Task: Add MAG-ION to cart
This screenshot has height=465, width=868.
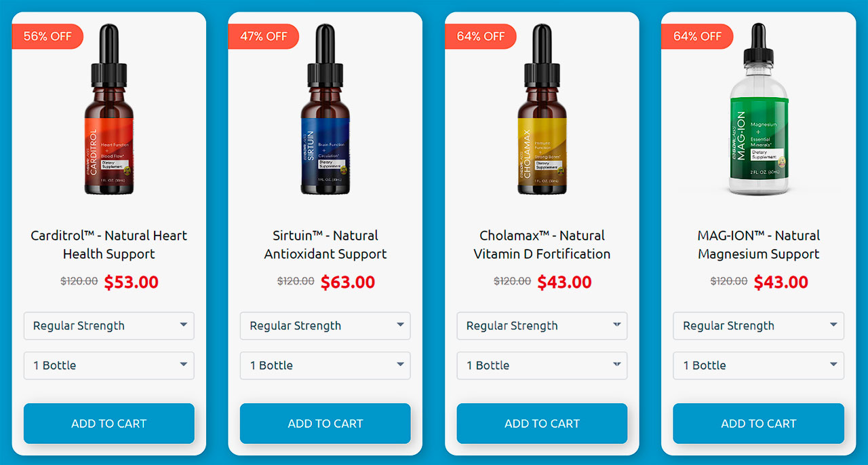Action: [759, 424]
